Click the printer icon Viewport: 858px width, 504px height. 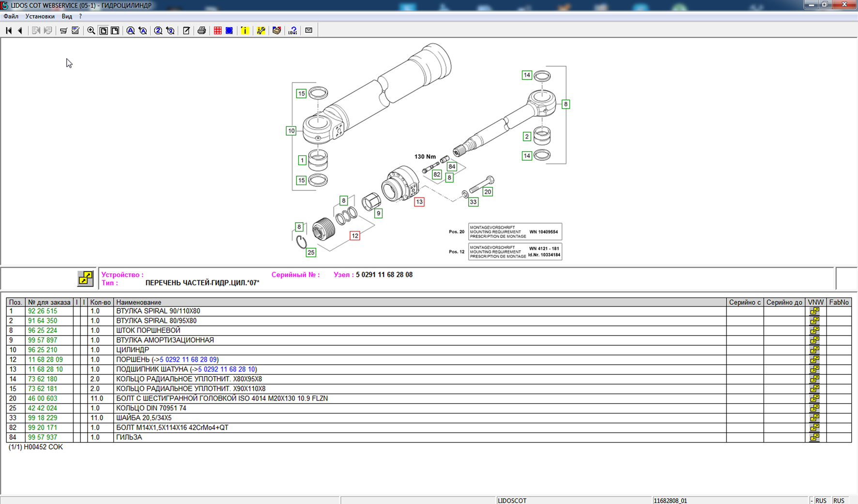pyautogui.click(x=201, y=31)
